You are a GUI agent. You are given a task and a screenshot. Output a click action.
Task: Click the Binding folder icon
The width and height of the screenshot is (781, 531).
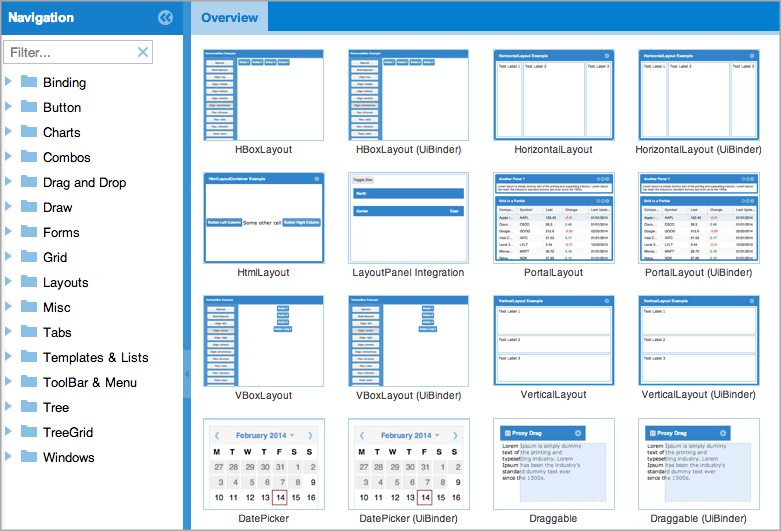[29, 81]
